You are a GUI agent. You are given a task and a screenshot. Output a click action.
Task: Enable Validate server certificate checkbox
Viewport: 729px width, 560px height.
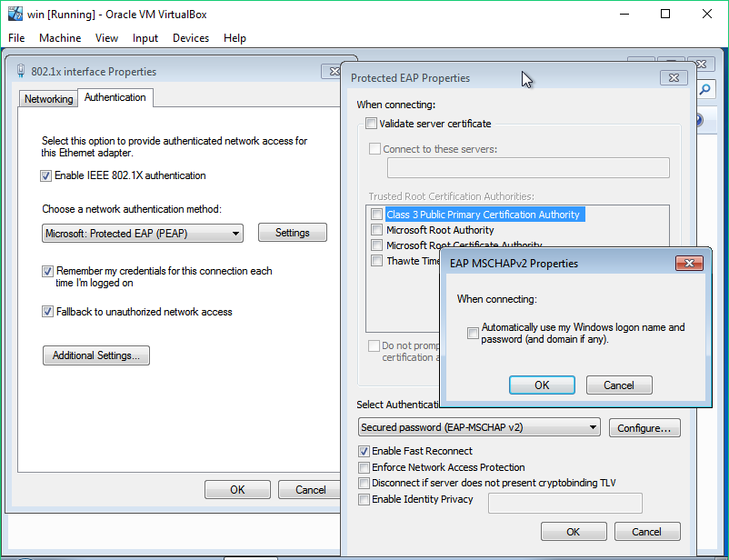pos(371,124)
